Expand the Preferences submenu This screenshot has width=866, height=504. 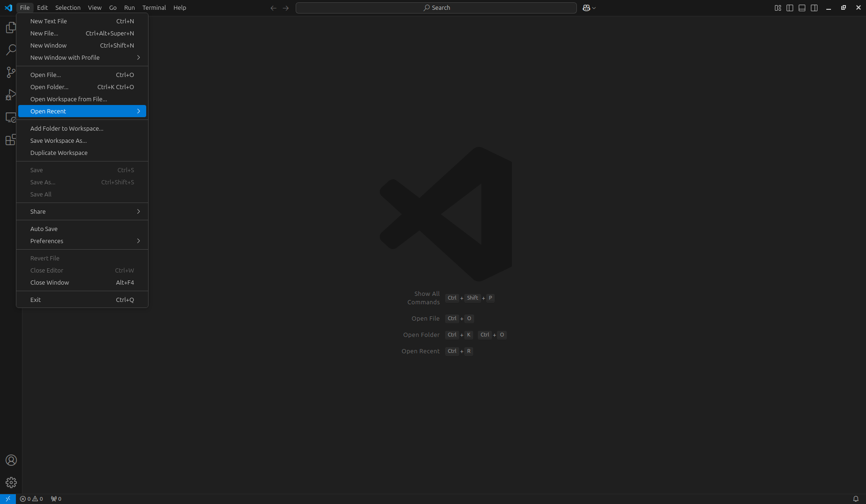pyautogui.click(x=82, y=241)
